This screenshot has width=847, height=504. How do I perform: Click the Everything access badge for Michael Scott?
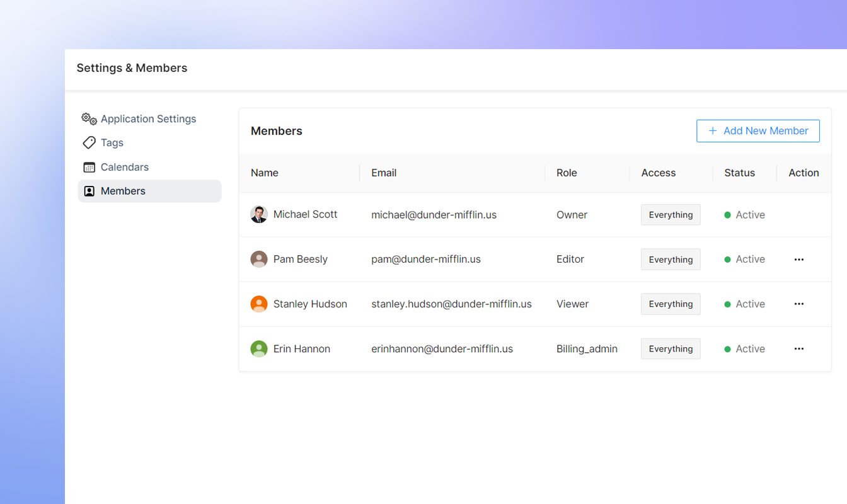pos(671,215)
